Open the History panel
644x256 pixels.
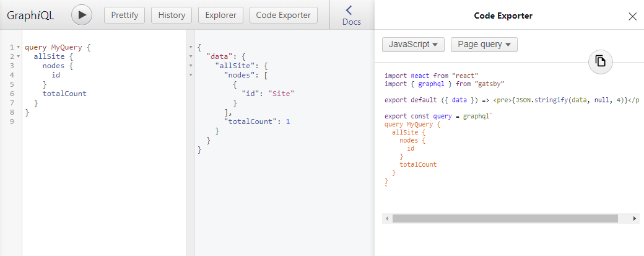click(172, 15)
